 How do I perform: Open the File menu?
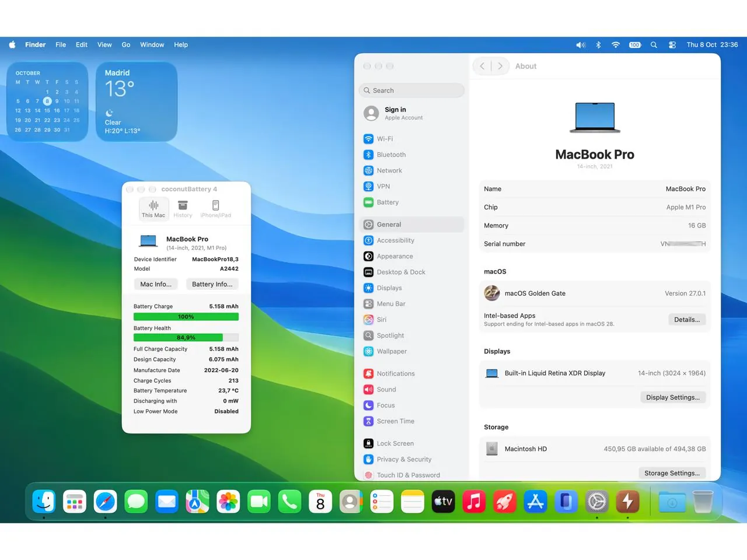click(61, 45)
